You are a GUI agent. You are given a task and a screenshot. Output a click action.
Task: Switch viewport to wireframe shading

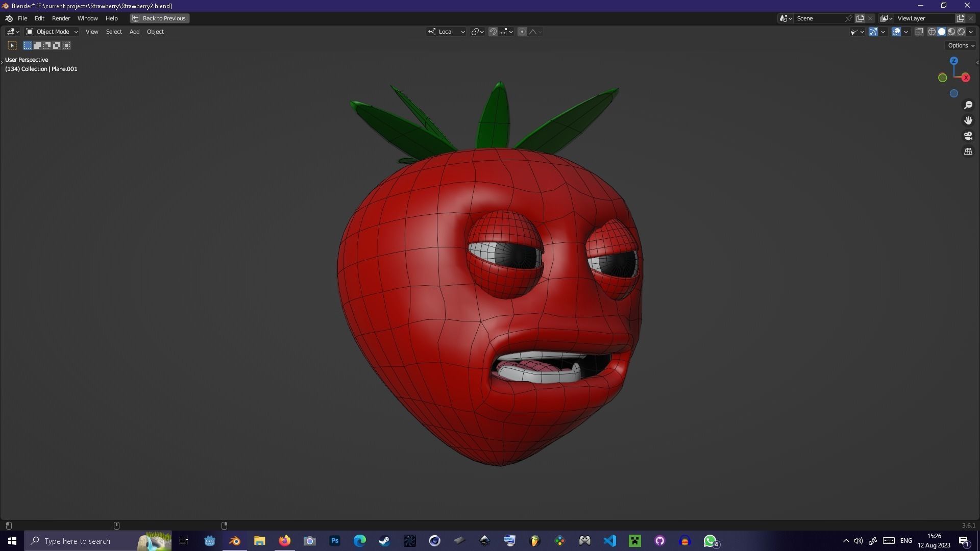click(932, 32)
